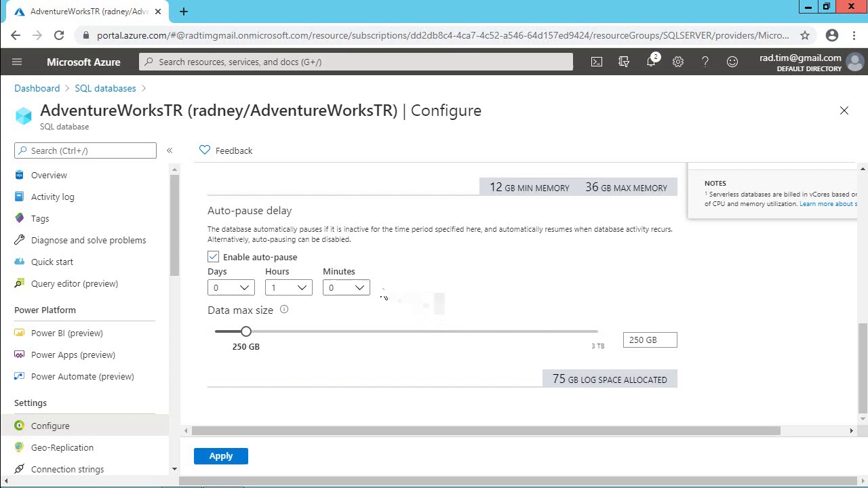Click the left menu scroll down arrow
Viewport: 868px width, 488px height.
[174, 469]
